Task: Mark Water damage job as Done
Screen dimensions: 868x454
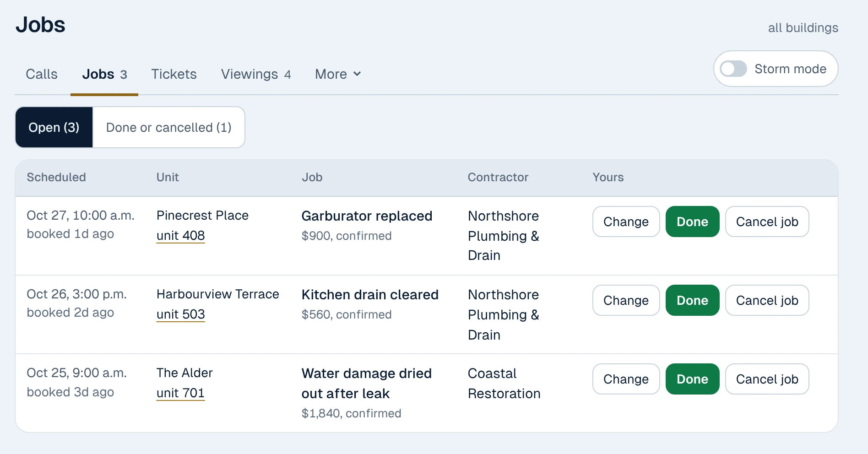Action: (692, 379)
